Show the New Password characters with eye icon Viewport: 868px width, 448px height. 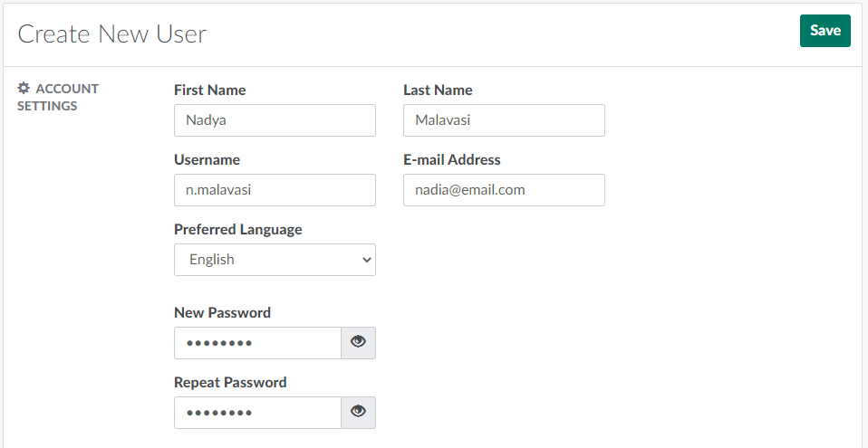point(359,342)
